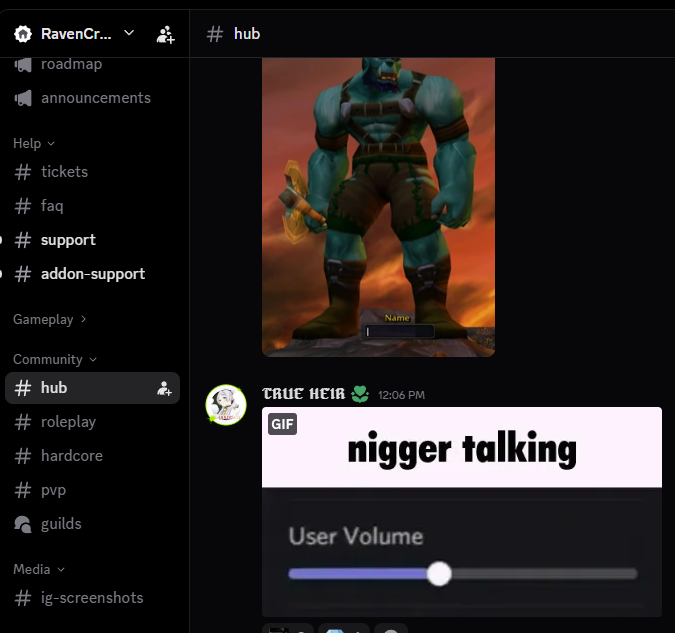Screen dimensions: 675x633
Task: Select the hub channel in sidebar
Action: 92,388
